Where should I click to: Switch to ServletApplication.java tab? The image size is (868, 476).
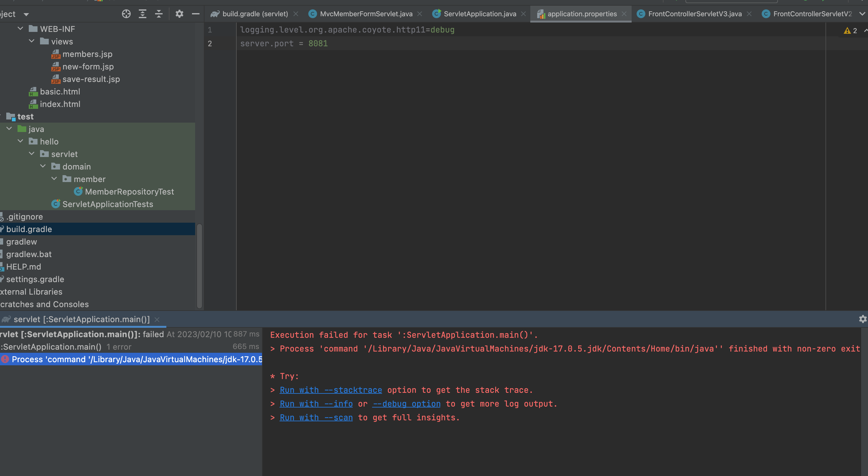(x=479, y=14)
